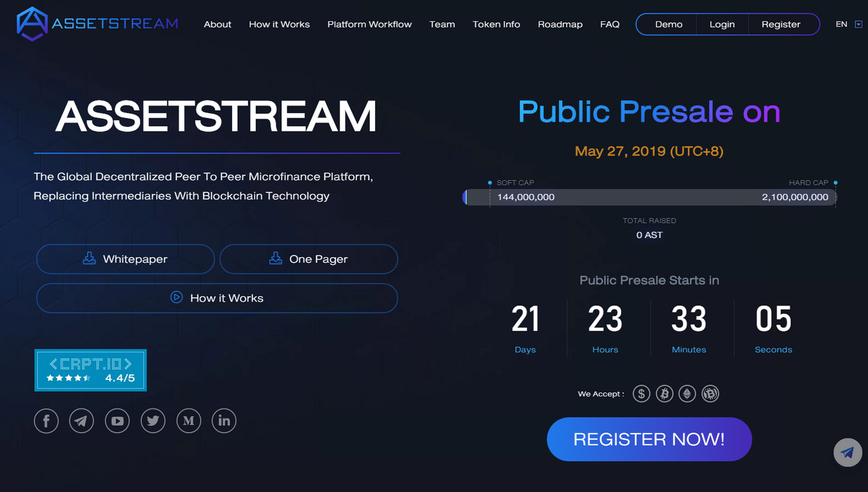868x492 pixels.
Task: Open the YouTube social icon
Action: [117, 421]
